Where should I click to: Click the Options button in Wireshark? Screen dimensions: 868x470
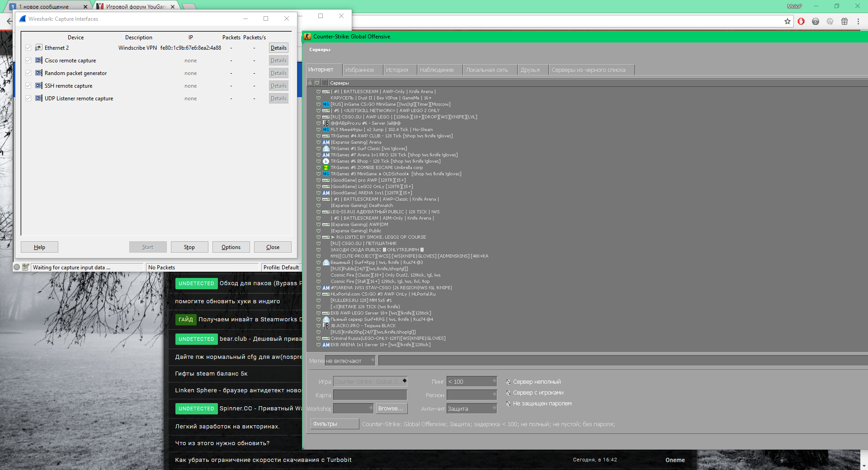231,247
